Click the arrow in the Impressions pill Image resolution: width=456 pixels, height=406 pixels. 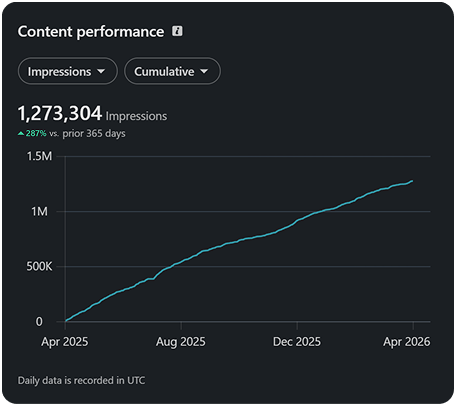pos(101,71)
